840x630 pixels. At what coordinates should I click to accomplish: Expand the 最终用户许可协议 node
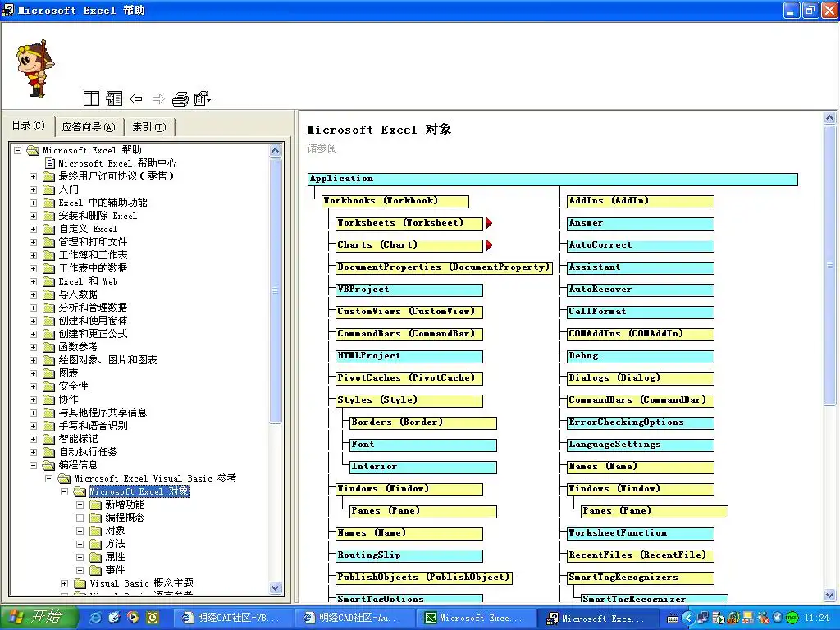[33, 176]
